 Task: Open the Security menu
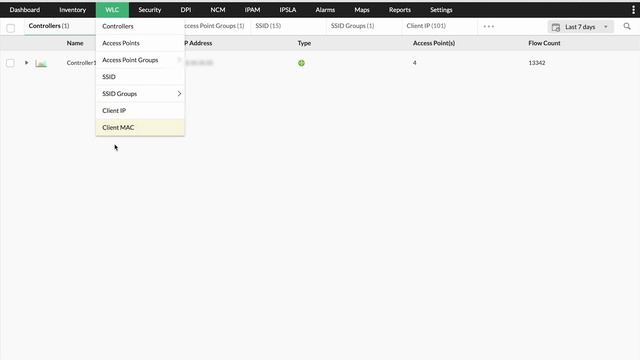[x=150, y=10]
